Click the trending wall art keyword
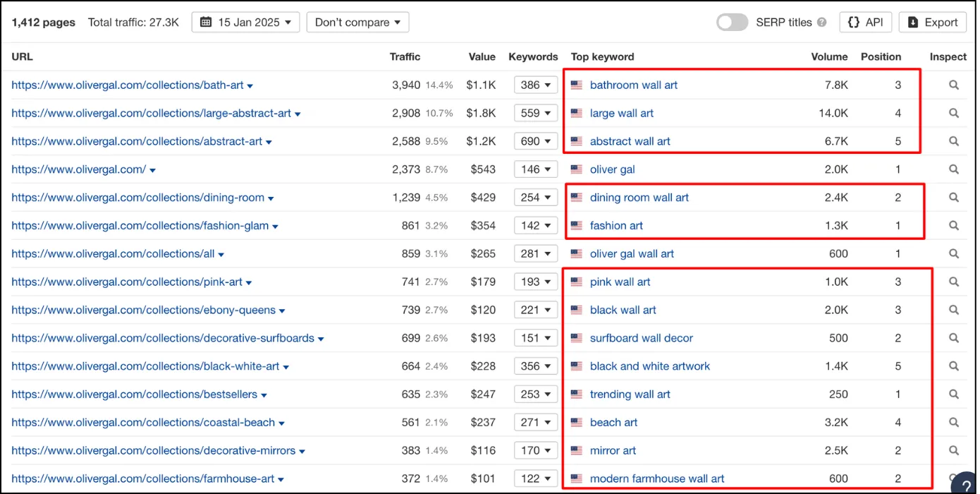 pyautogui.click(x=630, y=394)
